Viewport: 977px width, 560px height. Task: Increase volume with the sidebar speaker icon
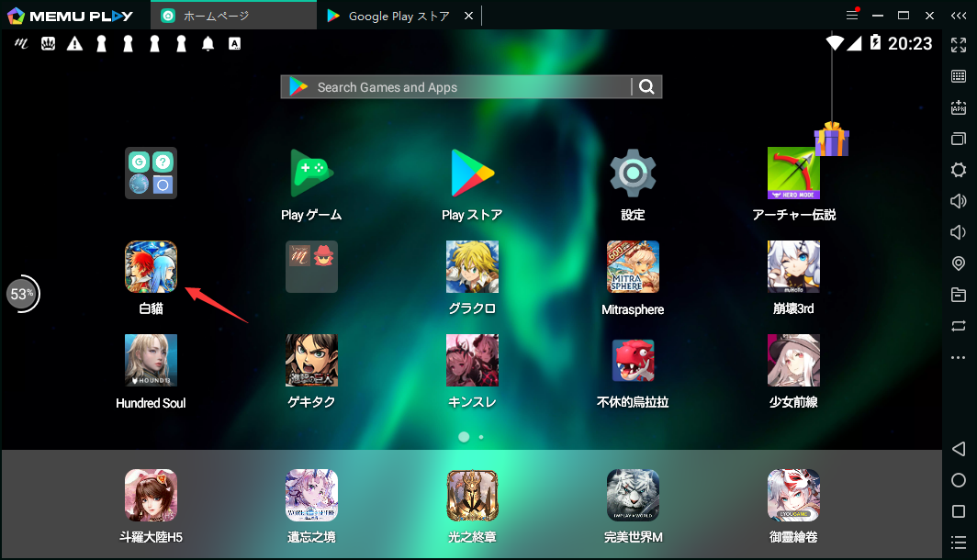959,201
